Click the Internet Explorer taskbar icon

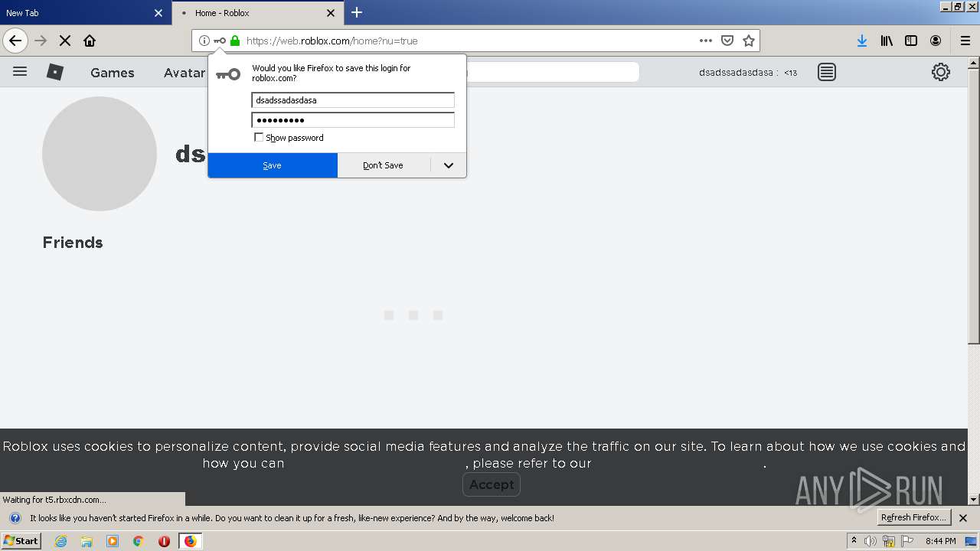click(61, 541)
